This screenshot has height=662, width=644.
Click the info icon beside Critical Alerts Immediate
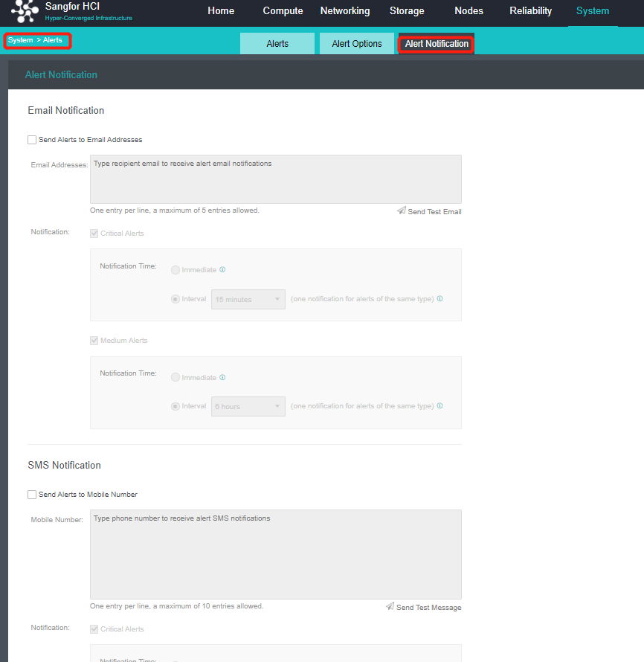[x=222, y=269]
